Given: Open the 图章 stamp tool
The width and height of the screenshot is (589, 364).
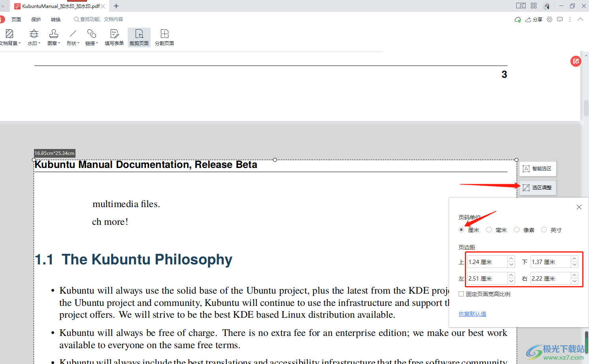Looking at the screenshot, I should [x=54, y=38].
